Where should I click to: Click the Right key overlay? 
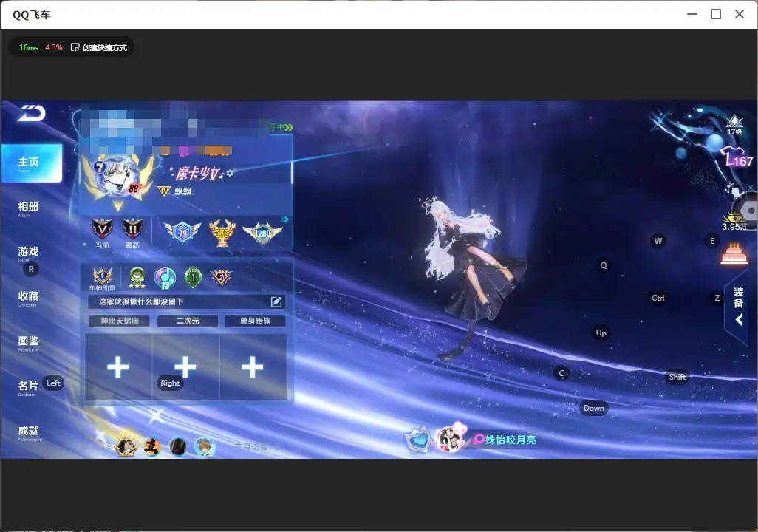[x=170, y=383]
